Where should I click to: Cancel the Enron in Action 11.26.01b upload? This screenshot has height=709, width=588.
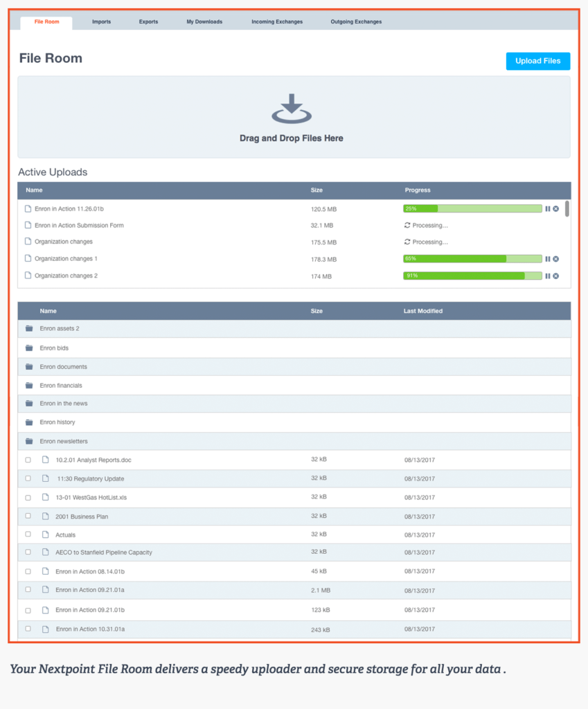click(x=556, y=208)
